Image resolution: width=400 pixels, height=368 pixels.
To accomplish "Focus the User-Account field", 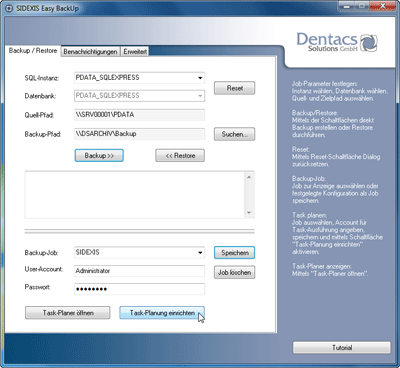I will coord(139,271).
